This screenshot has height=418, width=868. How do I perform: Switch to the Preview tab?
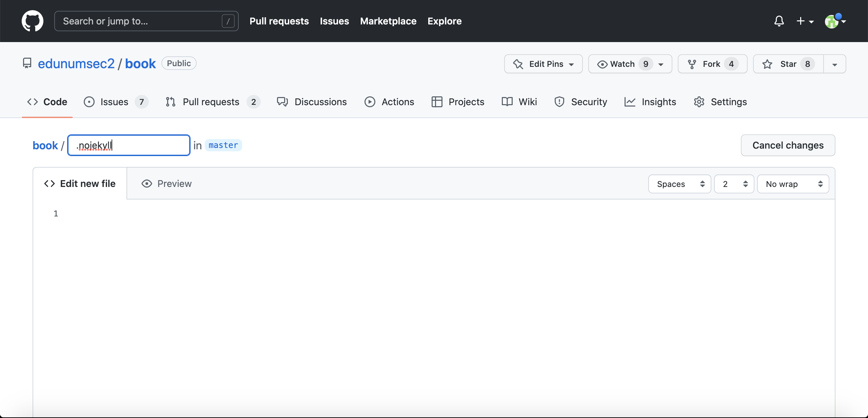(x=166, y=184)
